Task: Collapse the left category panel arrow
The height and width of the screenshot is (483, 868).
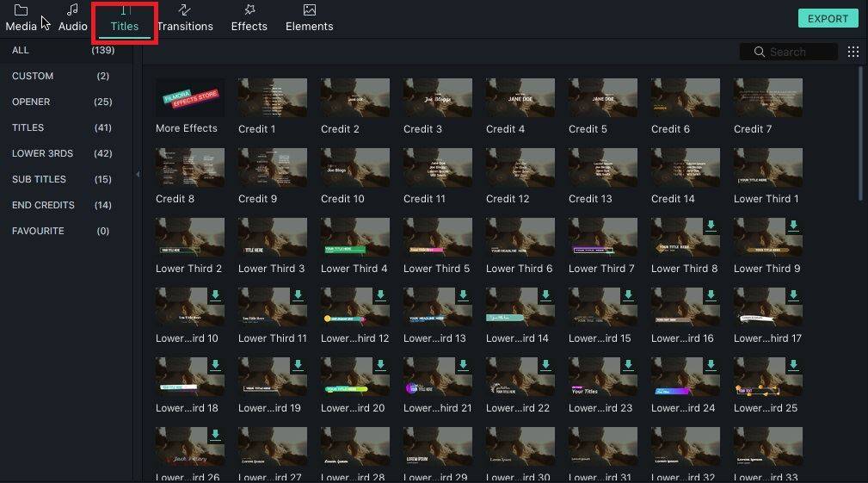Action: click(138, 175)
